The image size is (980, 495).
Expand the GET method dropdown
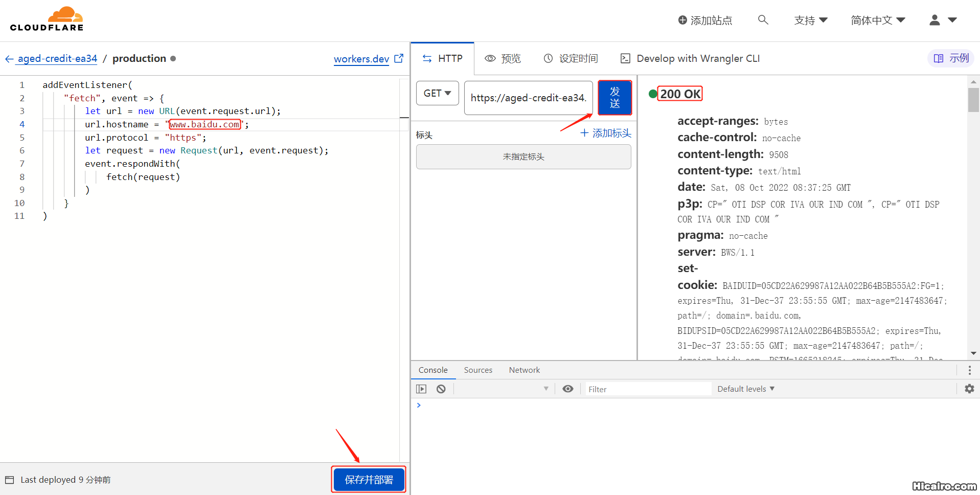click(x=437, y=93)
